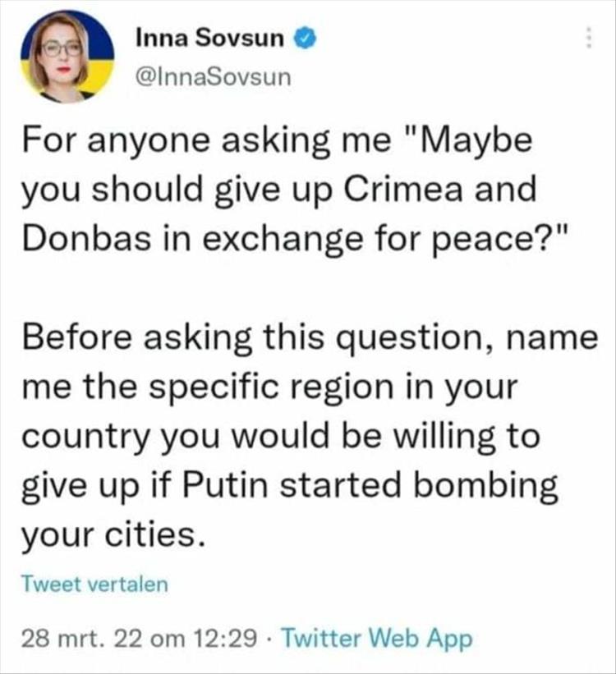Click Tweet vertalen to translate
616x674 pixels.
pyautogui.click(x=94, y=584)
